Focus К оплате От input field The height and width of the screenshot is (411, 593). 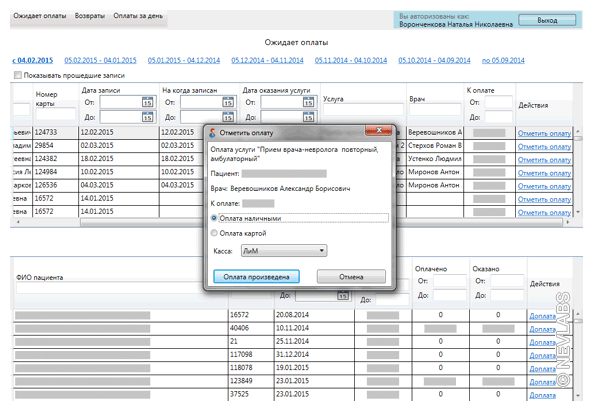click(498, 102)
